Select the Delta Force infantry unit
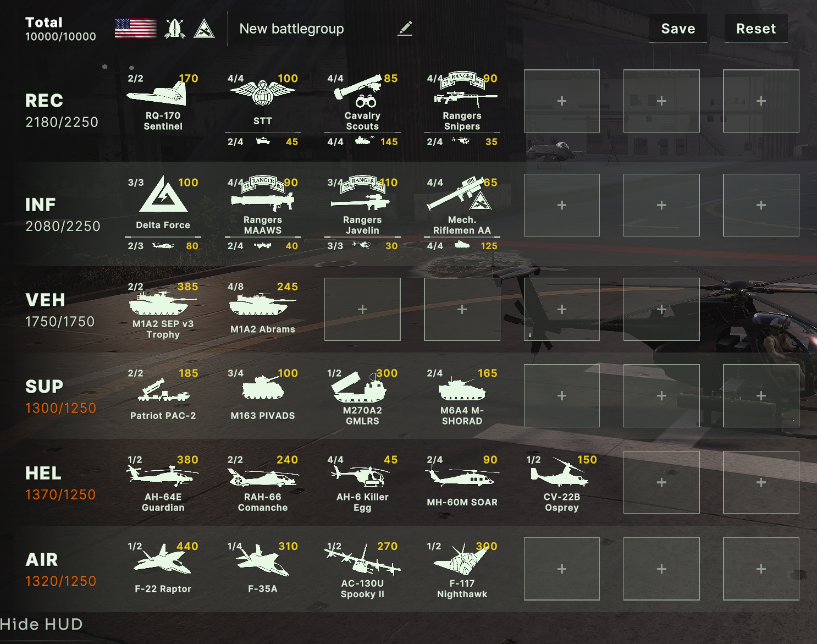817x644 pixels. (x=163, y=205)
